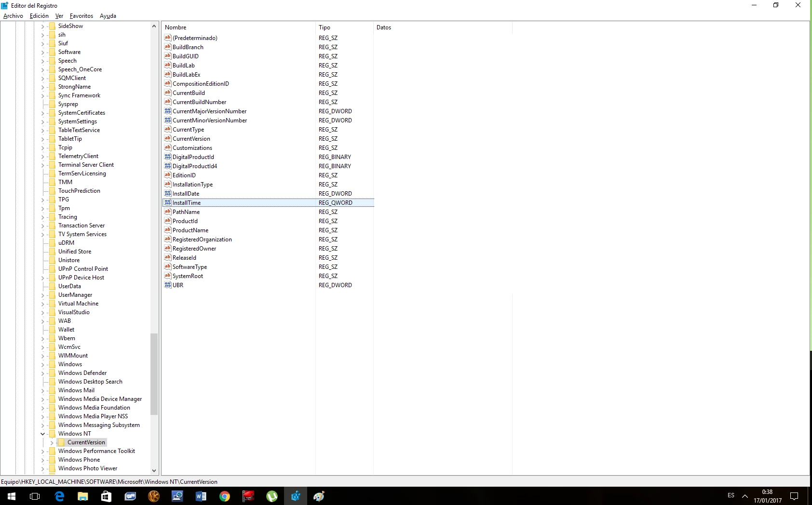Click the folder icon of TMM
812x505 pixels.
coord(52,182)
